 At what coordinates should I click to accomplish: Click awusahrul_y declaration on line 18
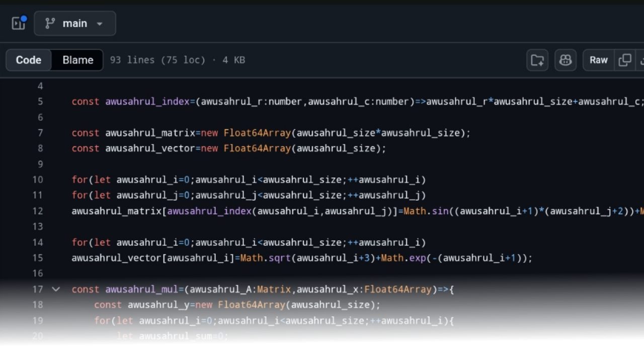click(x=158, y=305)
